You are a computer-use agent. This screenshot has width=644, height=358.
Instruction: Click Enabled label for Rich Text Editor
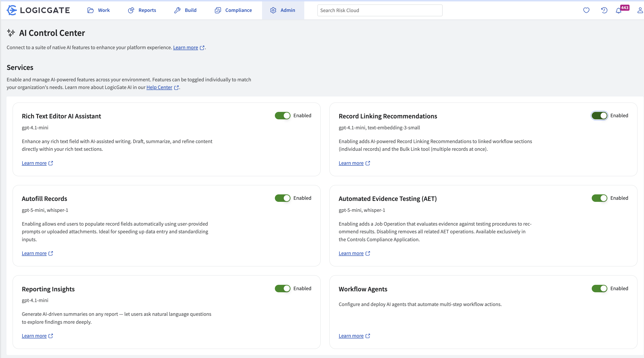[x=302, y=116]
